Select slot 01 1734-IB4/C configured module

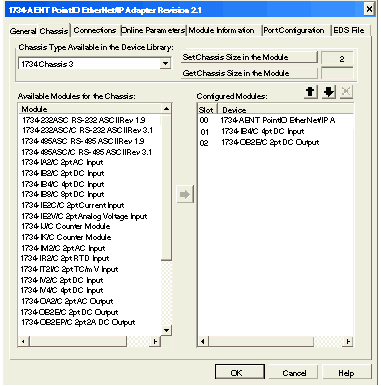coord(275,131)
